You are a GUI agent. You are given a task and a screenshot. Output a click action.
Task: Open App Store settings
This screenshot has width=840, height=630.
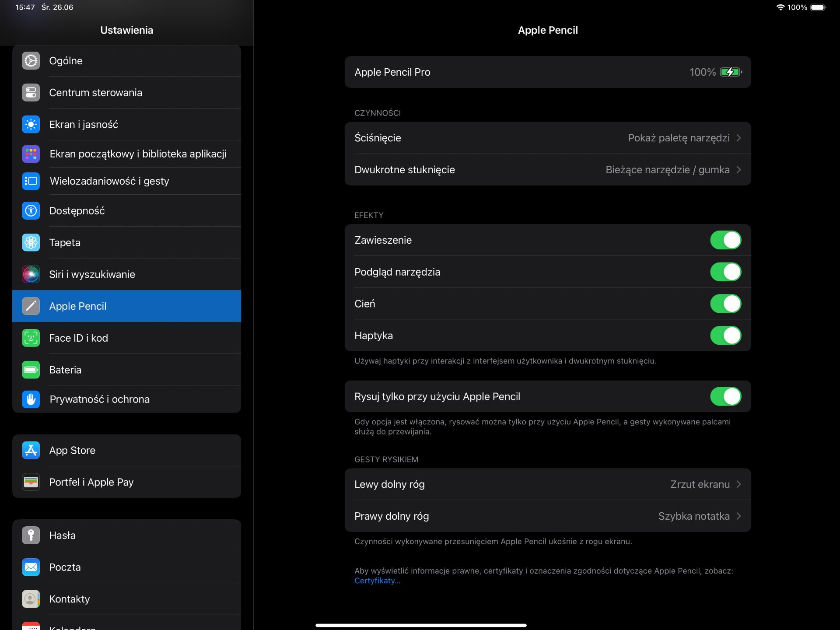coord(126,451)
